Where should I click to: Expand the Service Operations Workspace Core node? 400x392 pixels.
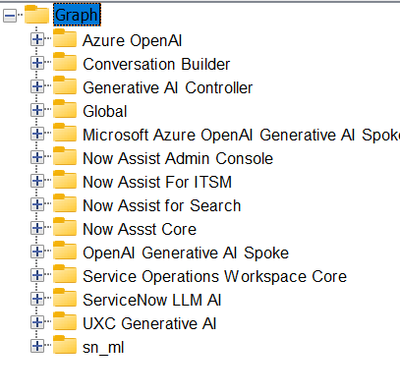pyautogui.click(x=37, y=276)
